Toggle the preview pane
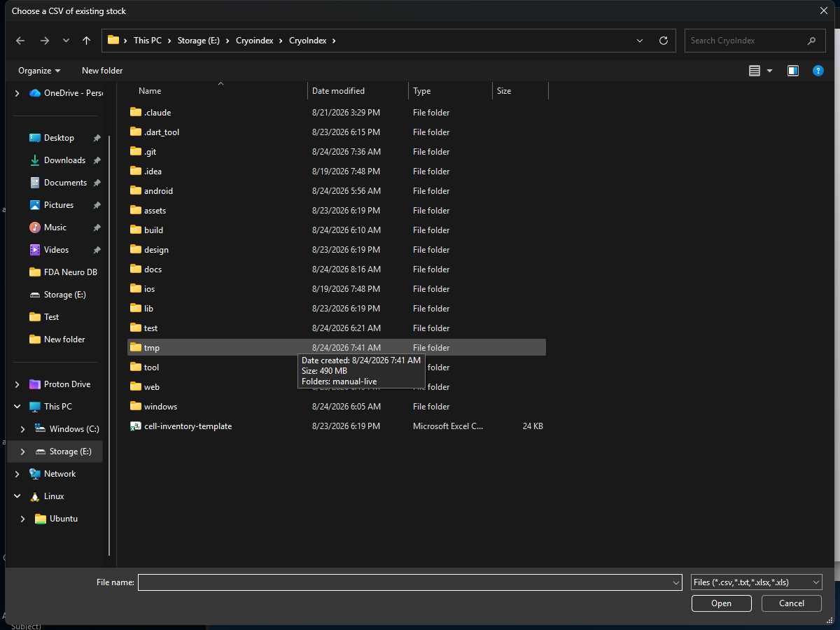 click(793, 71)
